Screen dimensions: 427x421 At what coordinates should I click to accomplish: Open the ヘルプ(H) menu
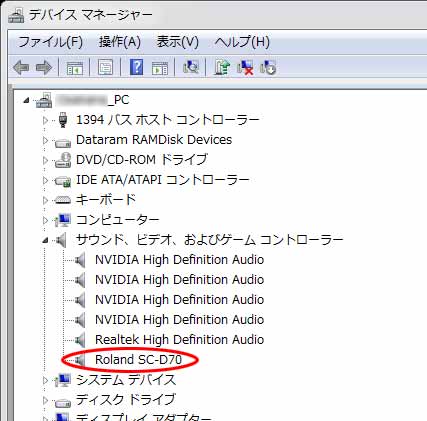tap(242, 42)
